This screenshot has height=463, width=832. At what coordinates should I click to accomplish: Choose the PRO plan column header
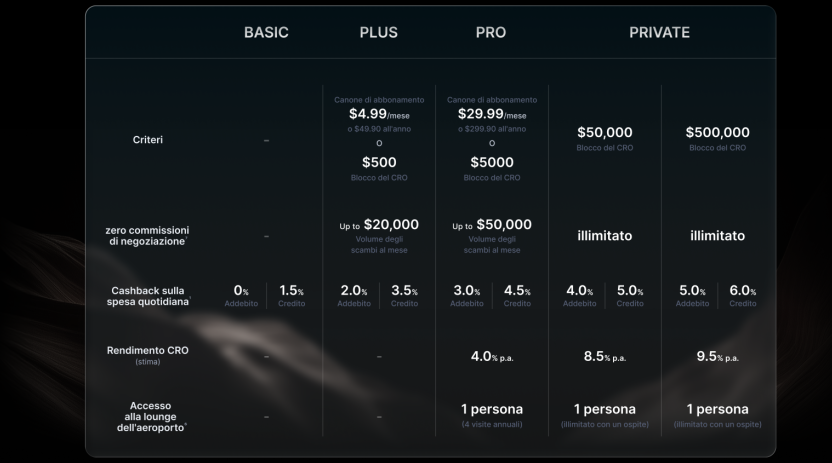click(x=491, y=32)
